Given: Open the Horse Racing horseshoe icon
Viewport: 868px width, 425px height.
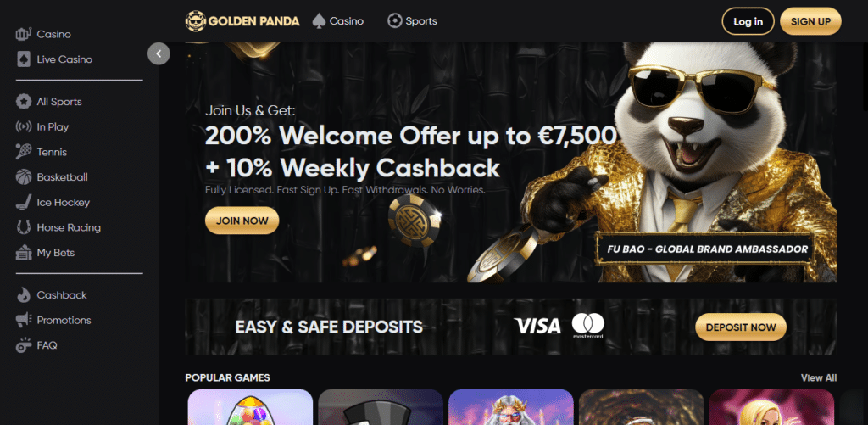Looking at the screenshot, I should tap(23, 227).
